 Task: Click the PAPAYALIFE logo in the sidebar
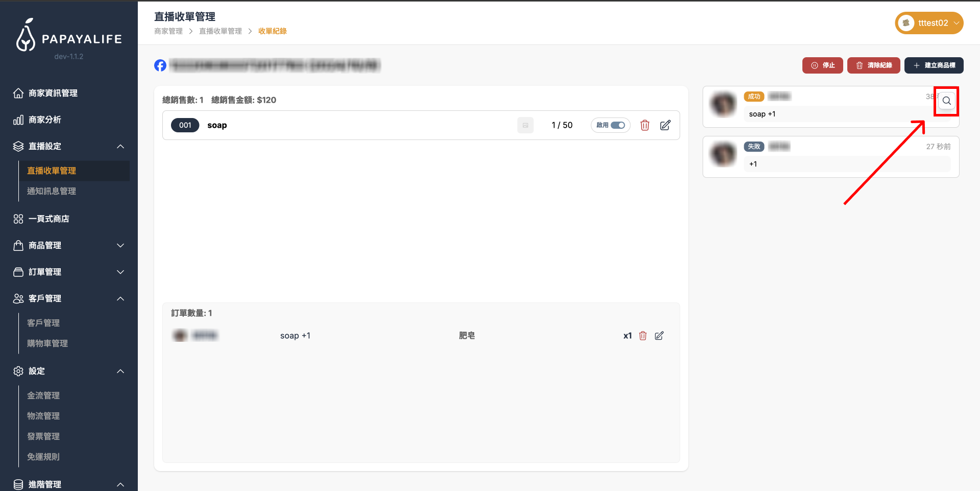coord(69,37)
